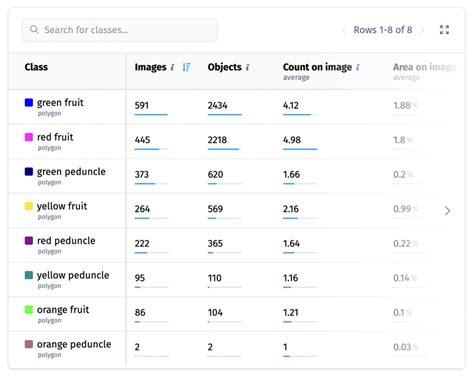Image resolution: width=474 pixels, height=379 pixels.
Task: Click Objects value 569 for yellow fruit
Action: coord(215,209)
